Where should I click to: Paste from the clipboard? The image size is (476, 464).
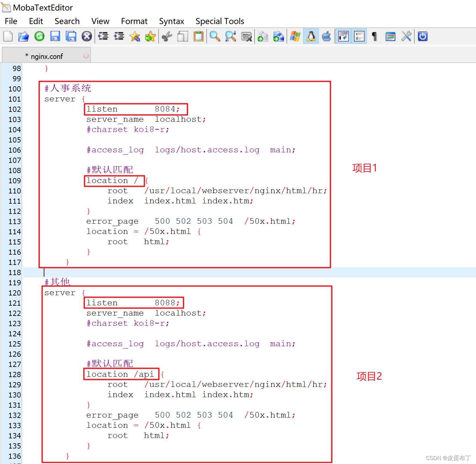coord(198,36)
